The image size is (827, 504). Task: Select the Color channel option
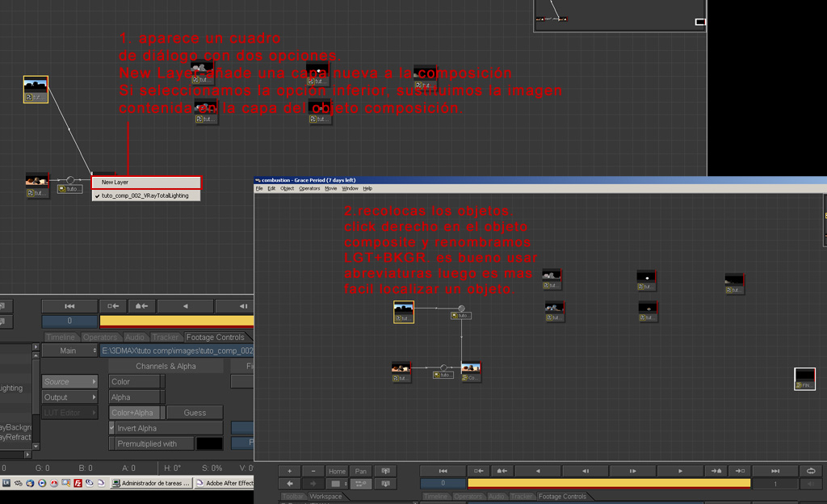coord(136,382)
